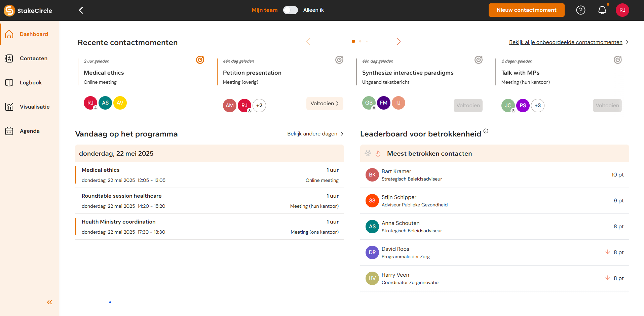The width and height of the screenshot is (644, 316).
Task: Click target icon on Synthesize interactive paradigms card
Action: coord(479,60)
